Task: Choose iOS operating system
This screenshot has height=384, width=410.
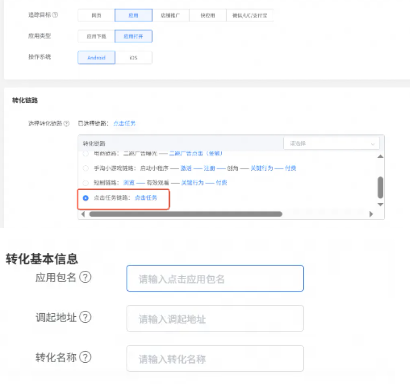Action: [134, 57]
